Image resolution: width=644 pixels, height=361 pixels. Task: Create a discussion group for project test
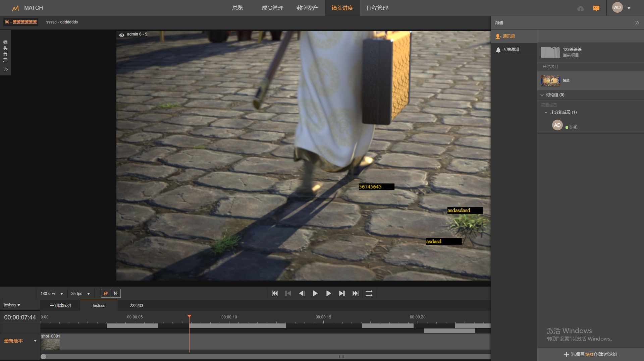click(590, 354)
